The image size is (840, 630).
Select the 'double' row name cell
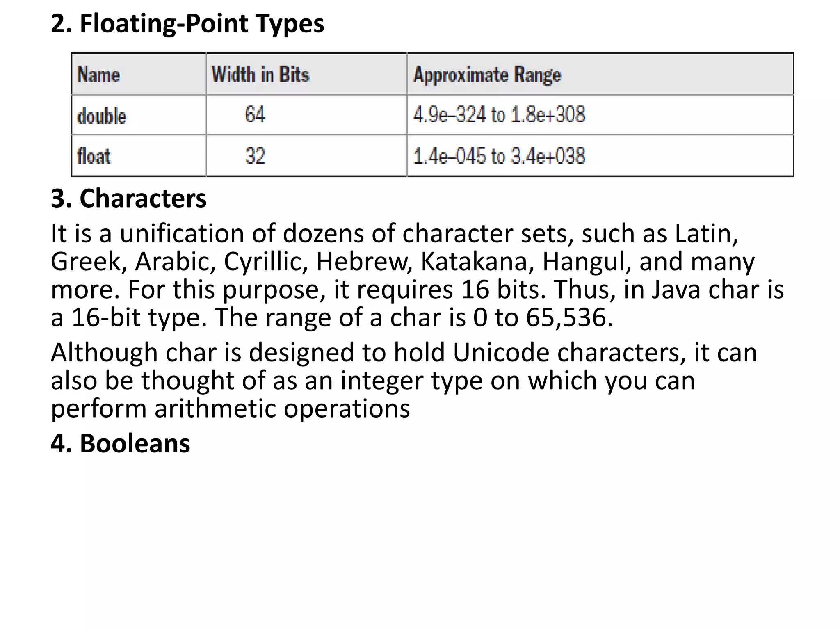point(139,115)
